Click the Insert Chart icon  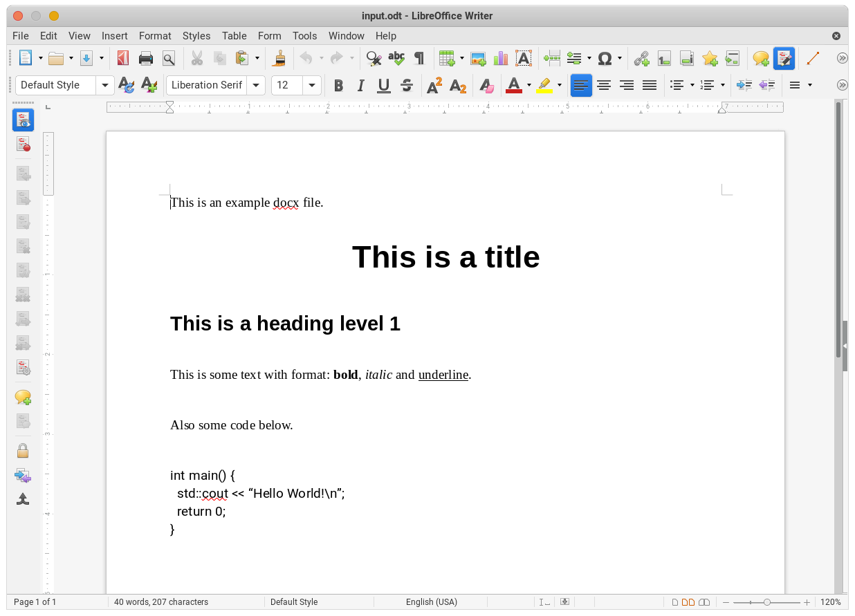point(500,58)
